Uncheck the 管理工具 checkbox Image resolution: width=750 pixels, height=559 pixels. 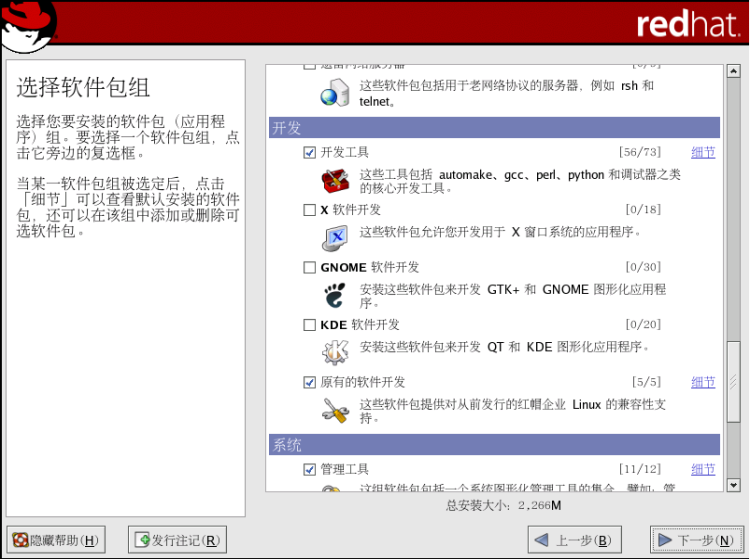pos(309,470)
